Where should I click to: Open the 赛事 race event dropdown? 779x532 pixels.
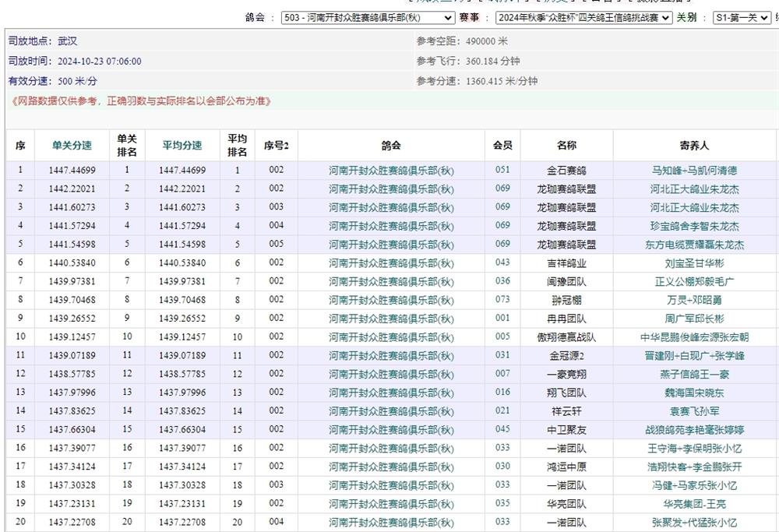583,18
